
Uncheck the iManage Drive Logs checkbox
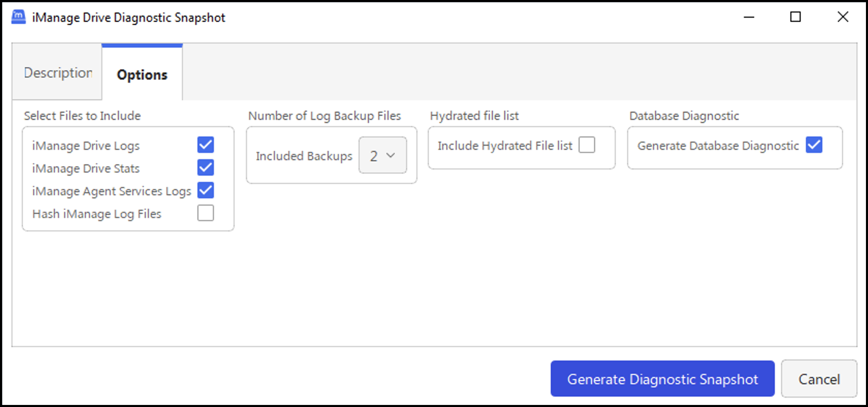206,145
